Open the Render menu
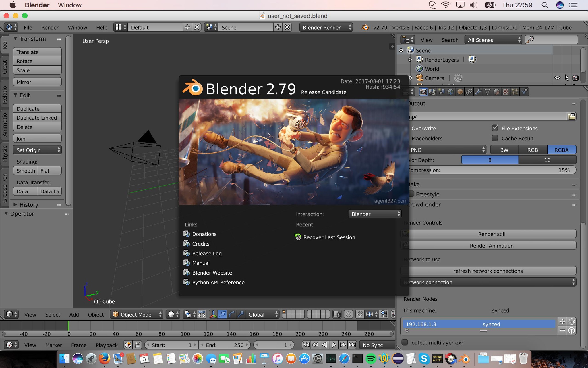This screenshot has width=588, height=368. (x=50, y=27)
